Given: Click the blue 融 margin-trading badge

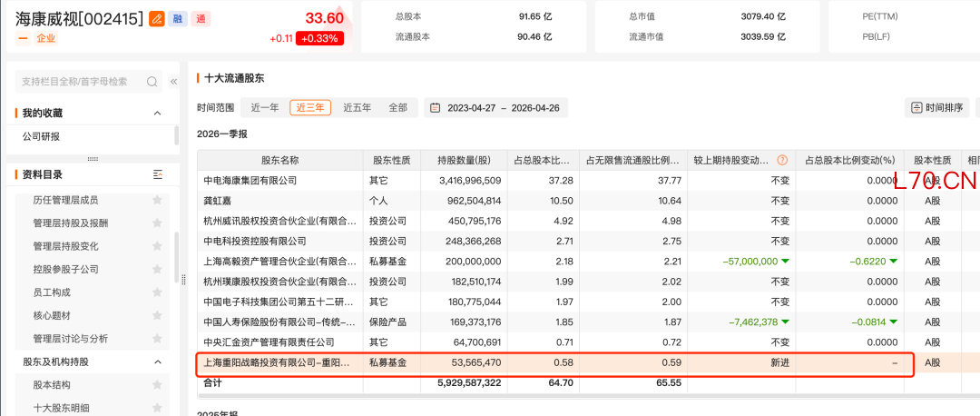Looking at the screenshot, I should pyautogui.click(x=178, y=18).
